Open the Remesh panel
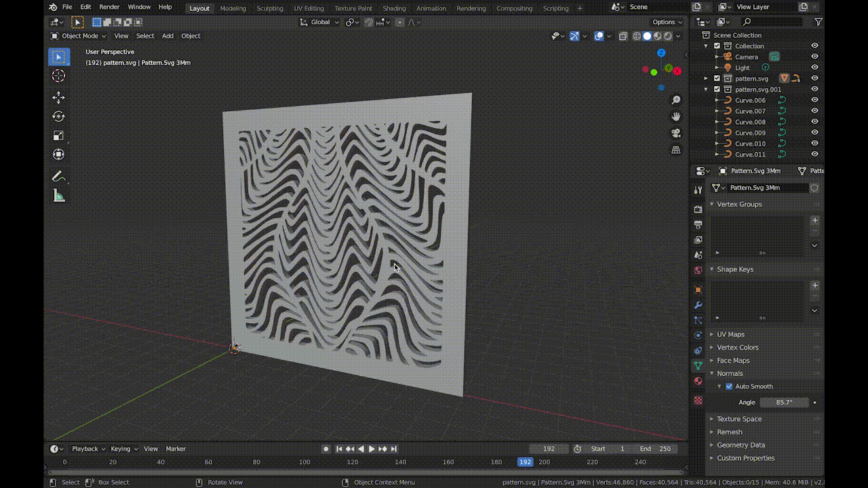Screen dimensions: 868x488 click(x=728, y=432)
